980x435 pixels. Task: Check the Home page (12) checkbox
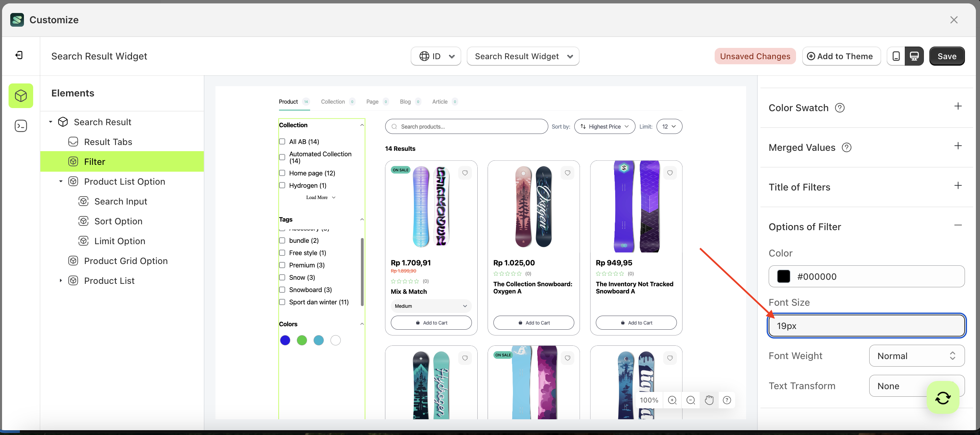282,173
